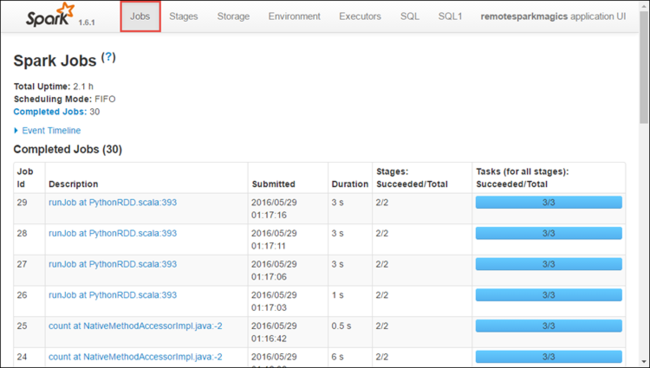Jump to Completed Jobs link
Screen dimensions: 650x368
coord(50,112)
